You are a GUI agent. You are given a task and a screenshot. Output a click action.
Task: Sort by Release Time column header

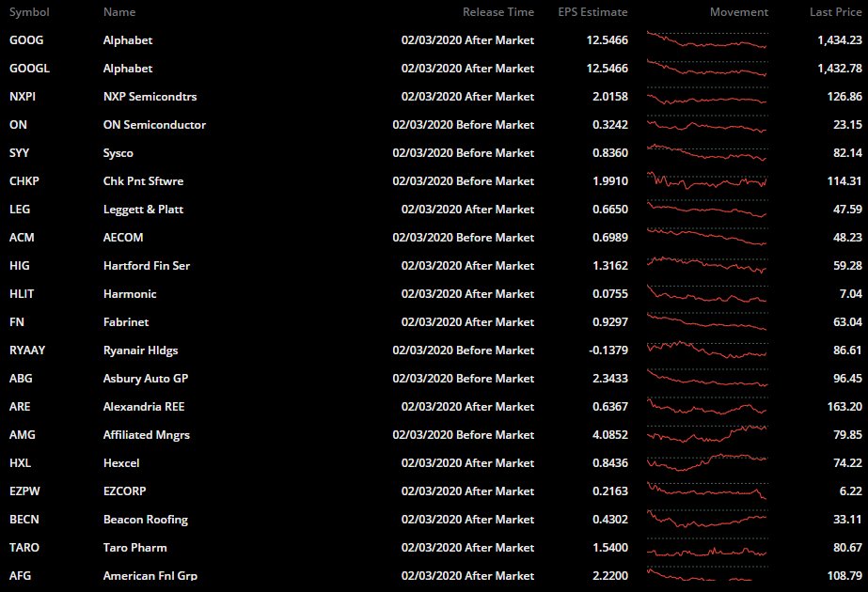point(498,12)
